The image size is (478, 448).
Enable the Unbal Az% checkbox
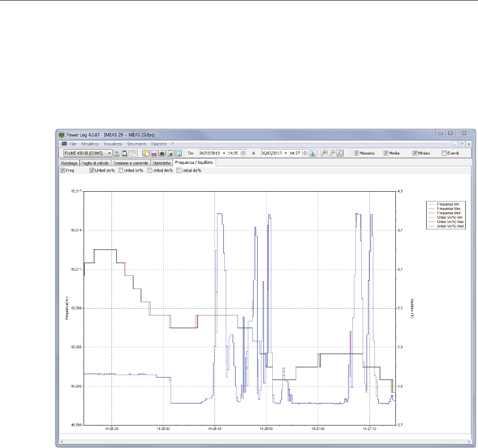[179, 171]
